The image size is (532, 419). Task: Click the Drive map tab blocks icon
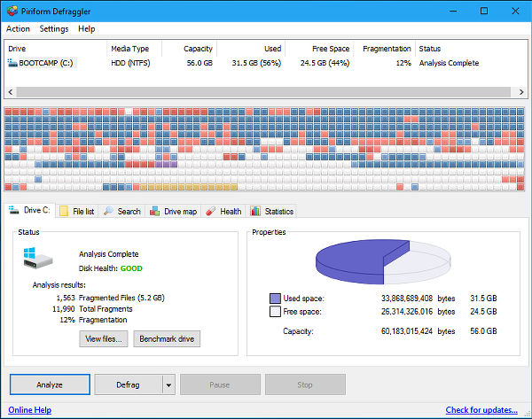point(155,211)
